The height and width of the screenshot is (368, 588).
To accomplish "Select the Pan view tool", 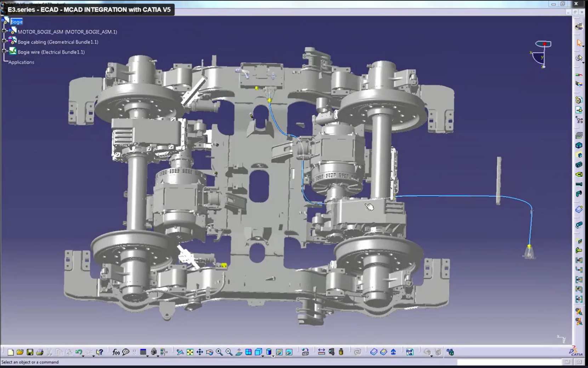I will (x=200, y=352).
